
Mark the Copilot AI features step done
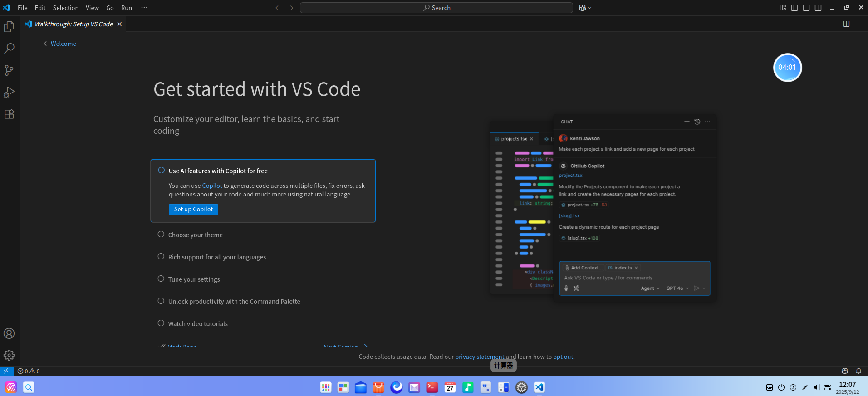(161, 171)
